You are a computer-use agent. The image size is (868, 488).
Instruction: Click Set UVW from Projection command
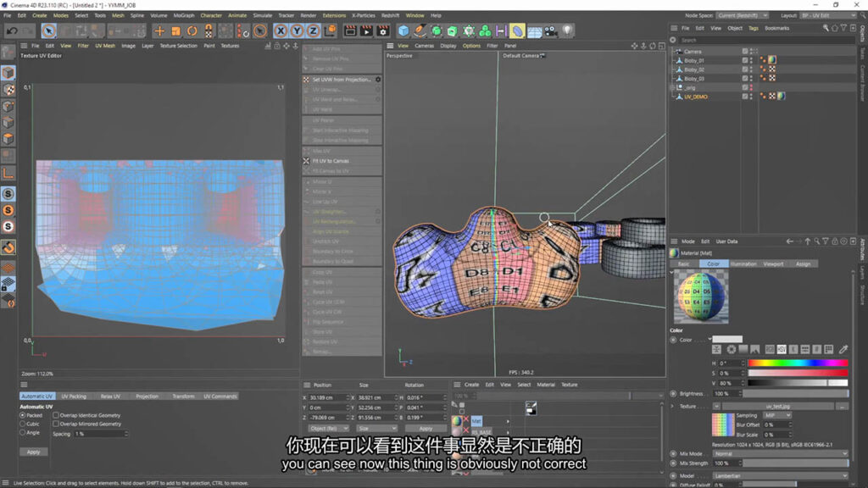click(342, 80)
